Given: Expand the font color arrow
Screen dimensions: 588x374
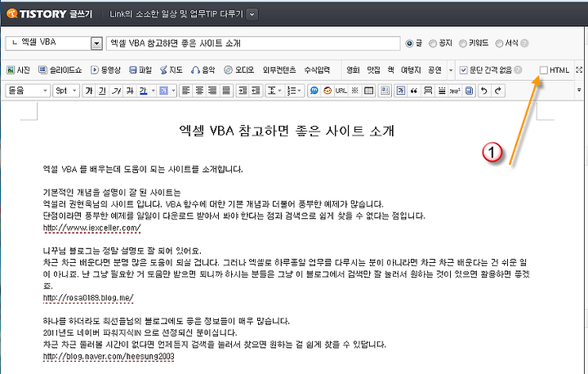Looking at the screenshot, I should (153, 91).
